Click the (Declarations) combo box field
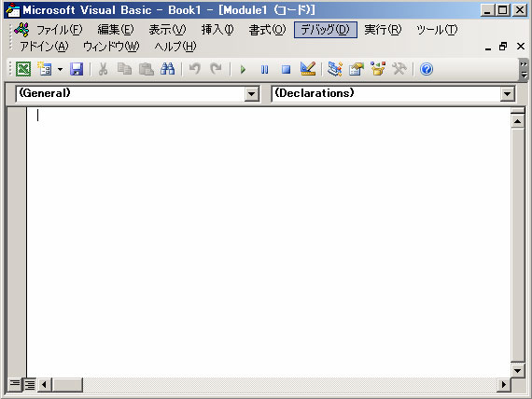 click(393, 93)
